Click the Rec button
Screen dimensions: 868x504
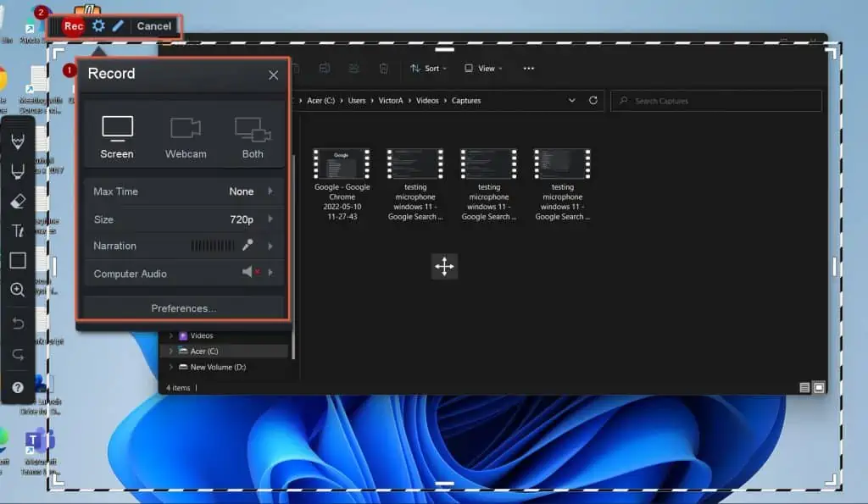[73, 26]
